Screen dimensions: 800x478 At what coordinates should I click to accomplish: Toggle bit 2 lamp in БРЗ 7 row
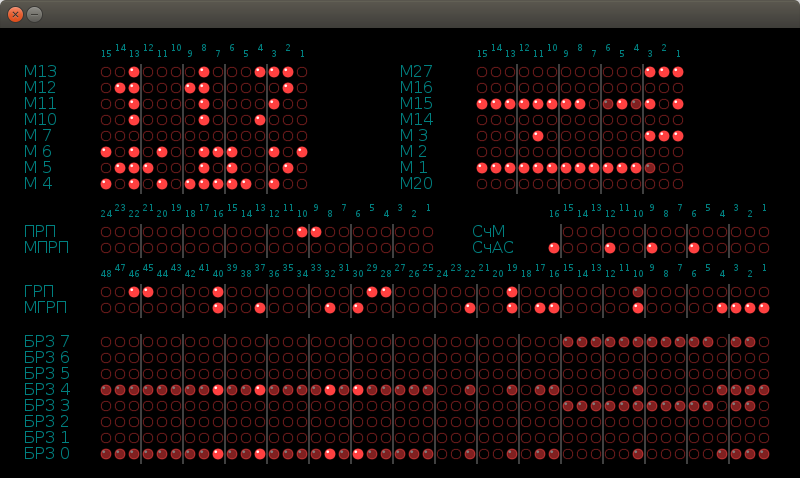click(x=750, y=342)
